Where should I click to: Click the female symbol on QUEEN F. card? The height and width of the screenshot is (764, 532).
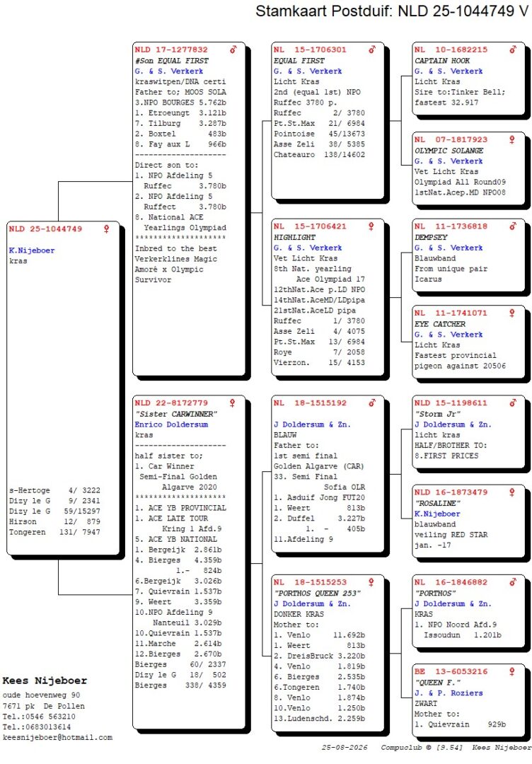coord(512,672)
